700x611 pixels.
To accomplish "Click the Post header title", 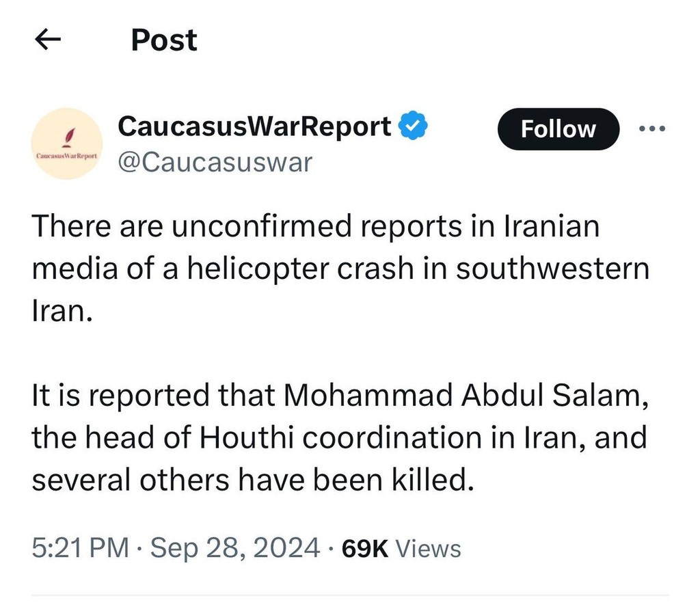I will [164, 40].
